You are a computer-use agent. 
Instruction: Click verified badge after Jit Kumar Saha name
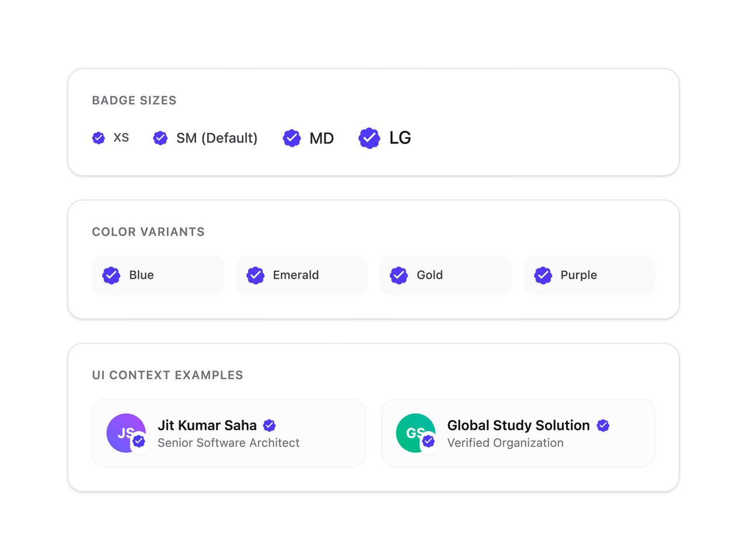269,425
